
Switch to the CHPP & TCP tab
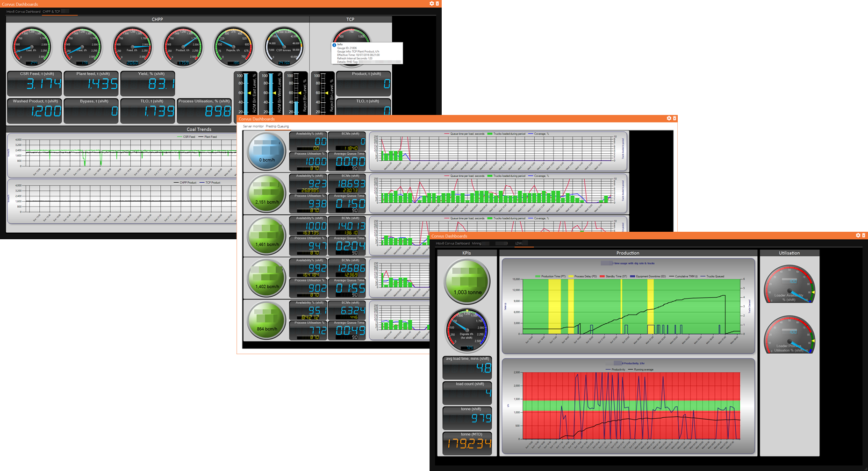(x=51, y=11)
